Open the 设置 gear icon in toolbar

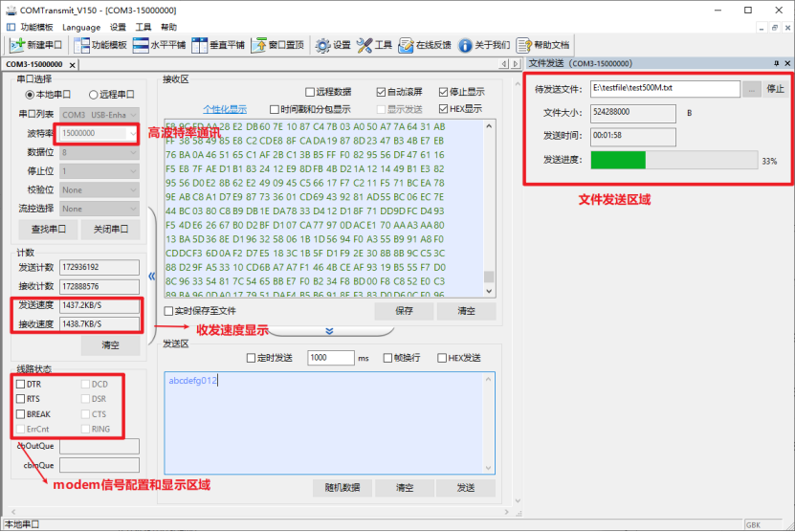pyautogui.click(x=322, y=45)
